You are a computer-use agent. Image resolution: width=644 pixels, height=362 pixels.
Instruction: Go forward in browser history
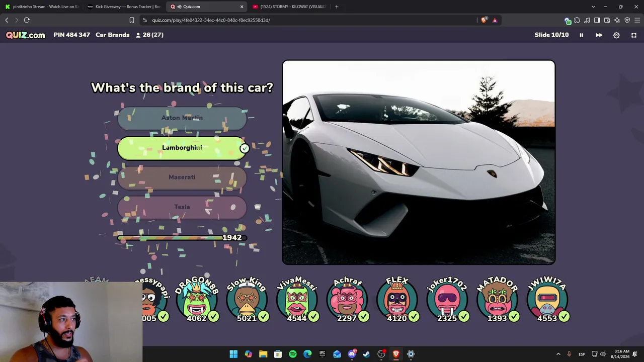point(16,20)
